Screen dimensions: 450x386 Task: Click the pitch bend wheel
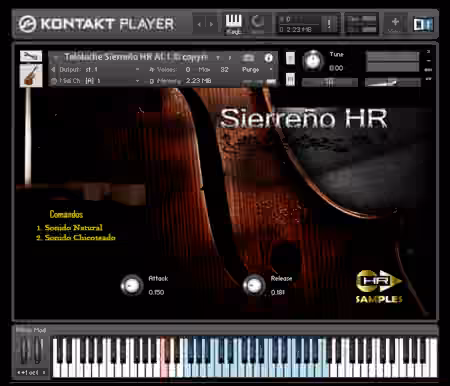point(25,350)
